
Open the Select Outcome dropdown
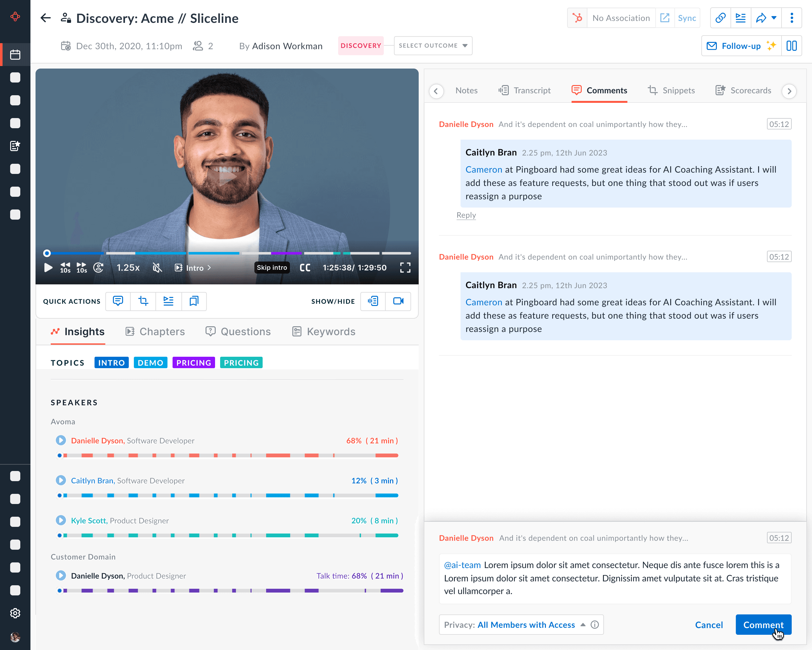(x=433, y=46)
